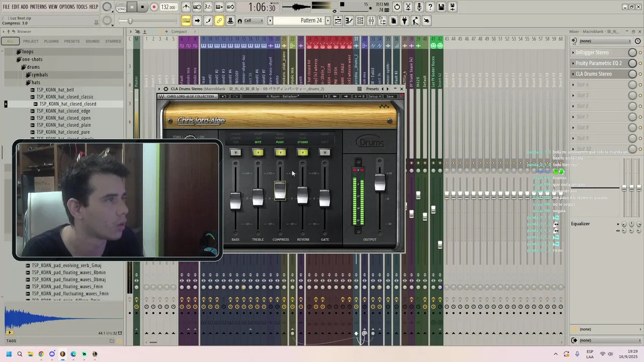Toggle step editing mode icon
The width and height of the screenshot is (644, 362).
pyautogui.click(x=208, y=21)
